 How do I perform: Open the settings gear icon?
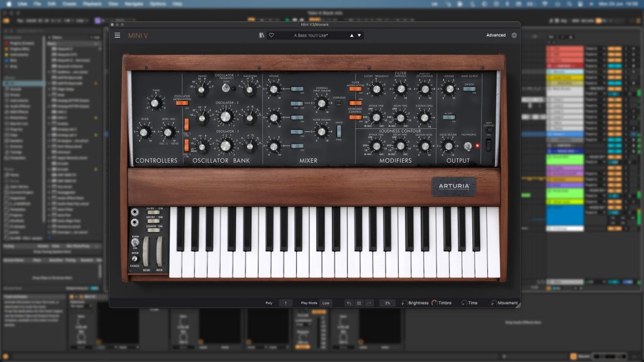point(514,35)
